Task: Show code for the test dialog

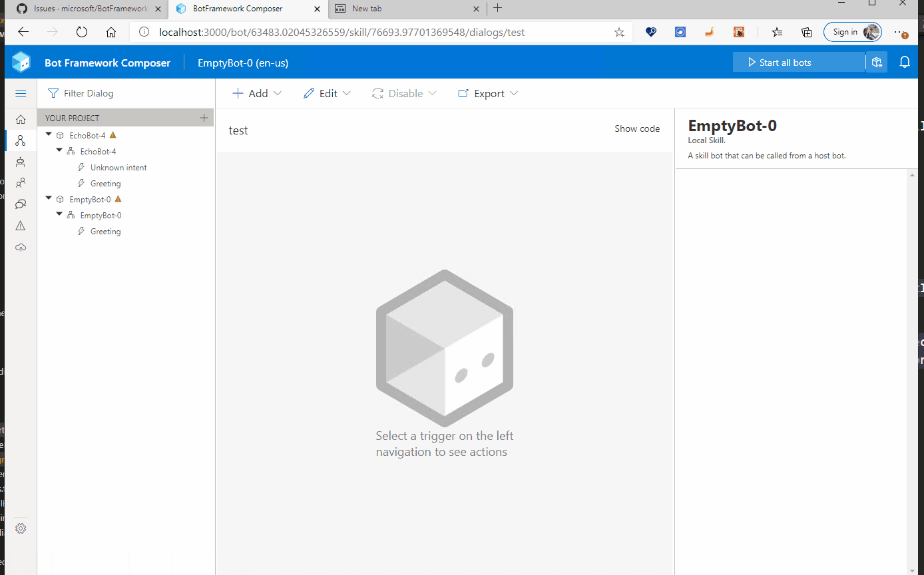Action: tap(636, 128)
